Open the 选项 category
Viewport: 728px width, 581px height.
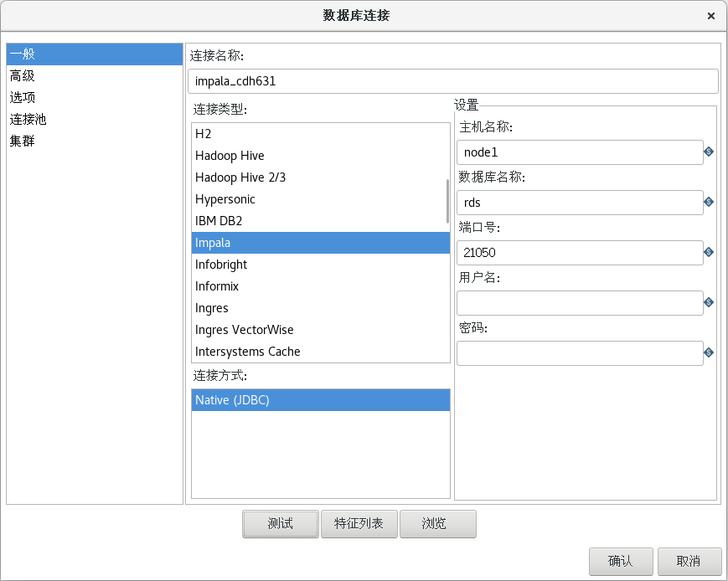(95, 97)
